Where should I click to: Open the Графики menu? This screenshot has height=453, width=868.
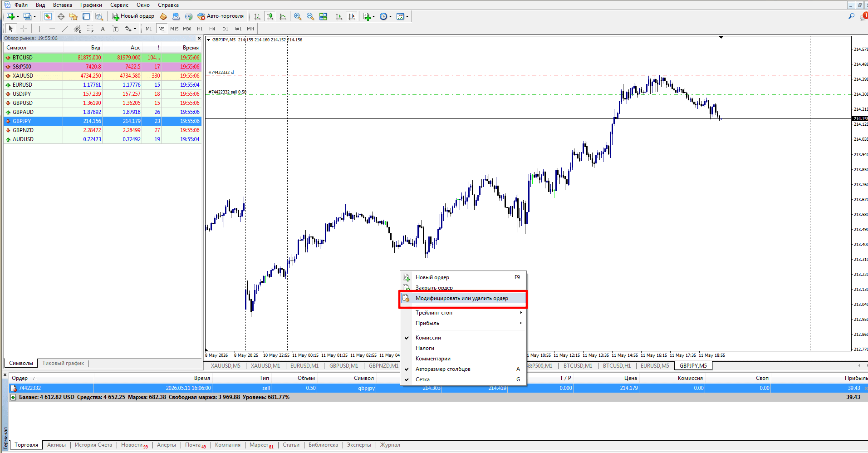click(x=91, y=5)
